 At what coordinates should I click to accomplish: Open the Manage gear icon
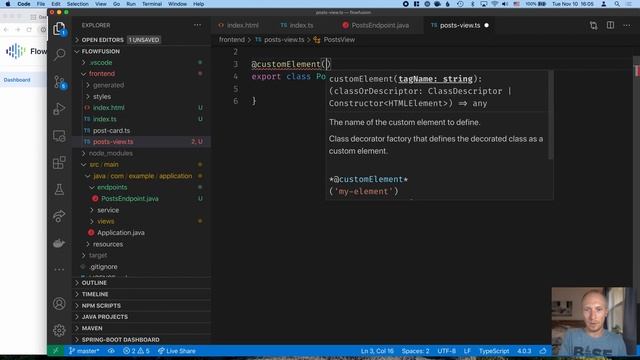point(59,330)
